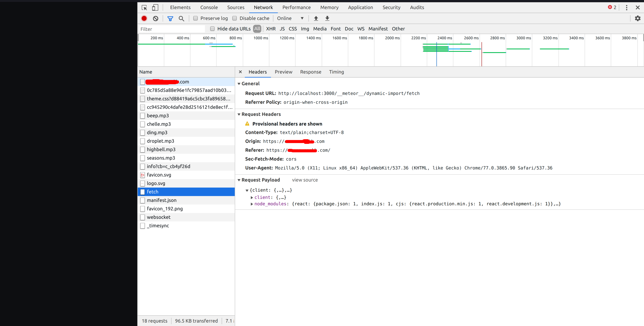The width and height of the screenshot is (644, 326).
Task: Collapse the General section
Action: (x=239, y=84)
